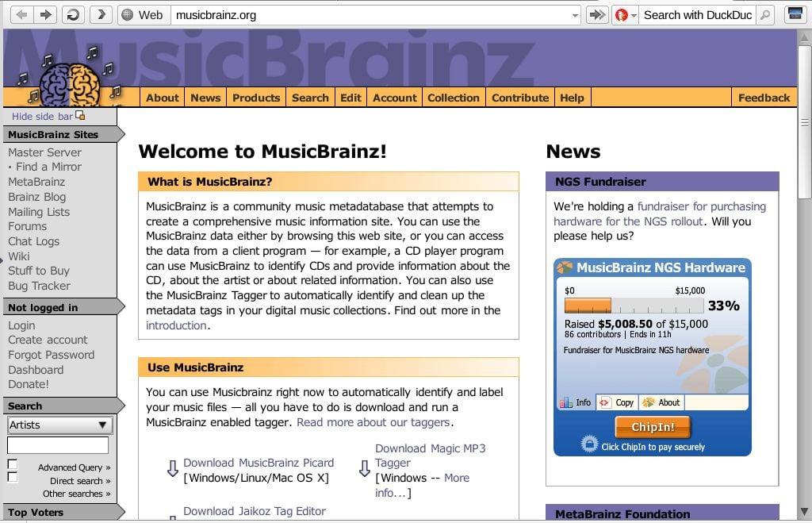Click the secure lock badge icon

(589, 444)
